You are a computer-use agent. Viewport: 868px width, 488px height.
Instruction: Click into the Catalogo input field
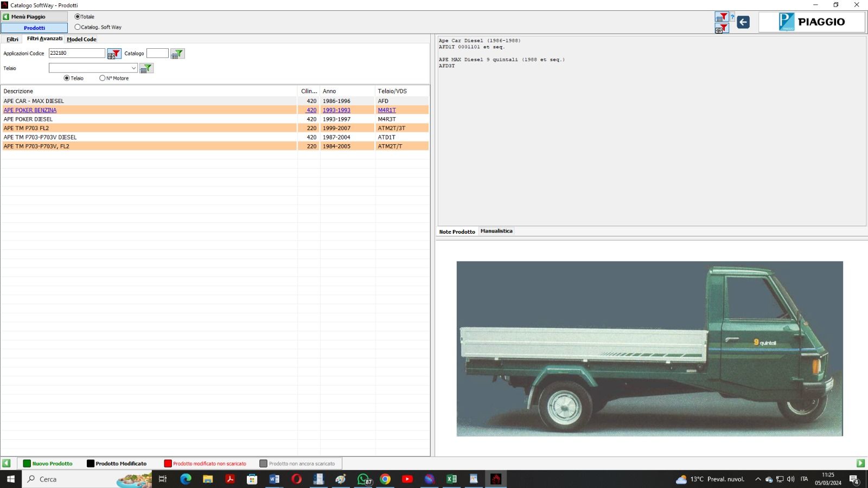coord(157,53)
